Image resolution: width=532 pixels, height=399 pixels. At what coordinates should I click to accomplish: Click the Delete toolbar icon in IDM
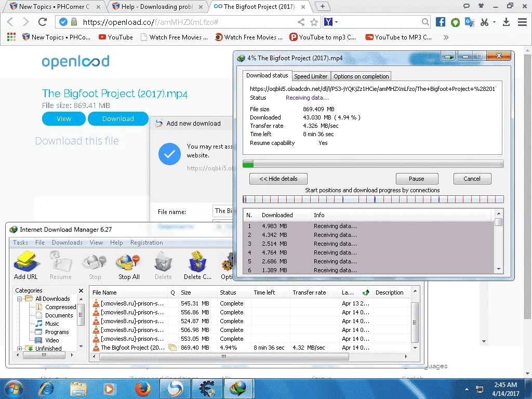coord(163,265)
